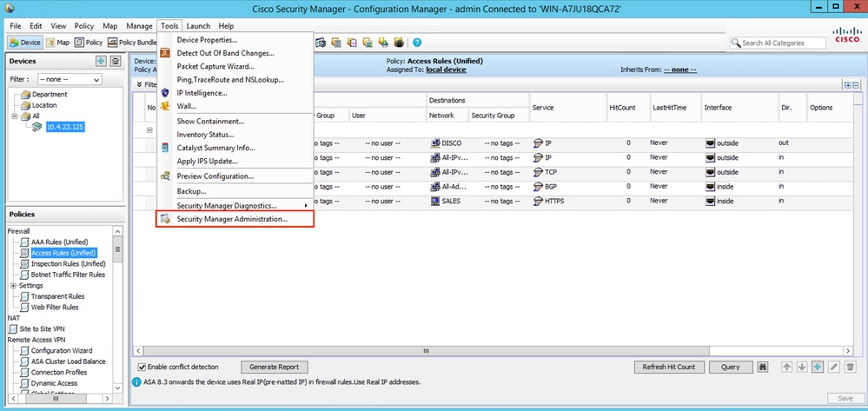
Task: Edit selected rule with pencil icon
Action: click(x=834, y=367)
